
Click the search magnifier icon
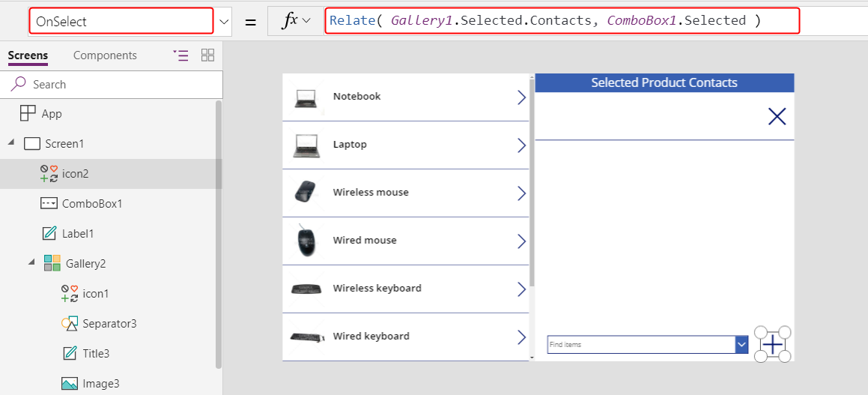18,84
